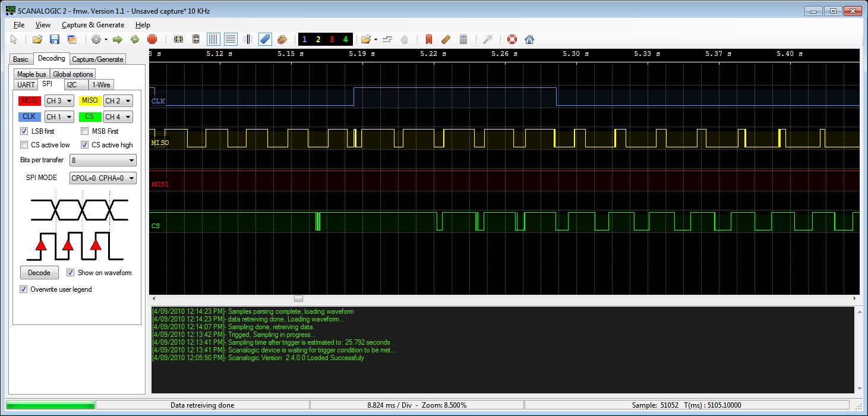Toggle the channel 3 number button
This screenshot has width=868, height=416.
pos(332,39)
